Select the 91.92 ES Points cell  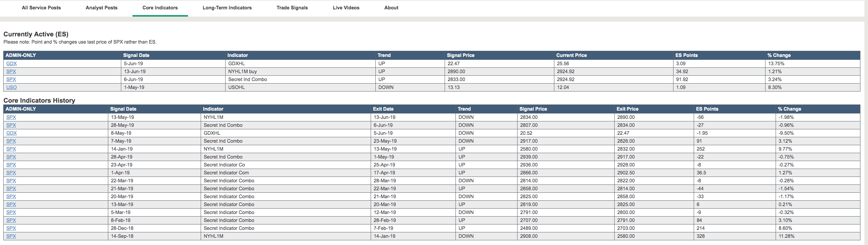[x=719, y=79]
